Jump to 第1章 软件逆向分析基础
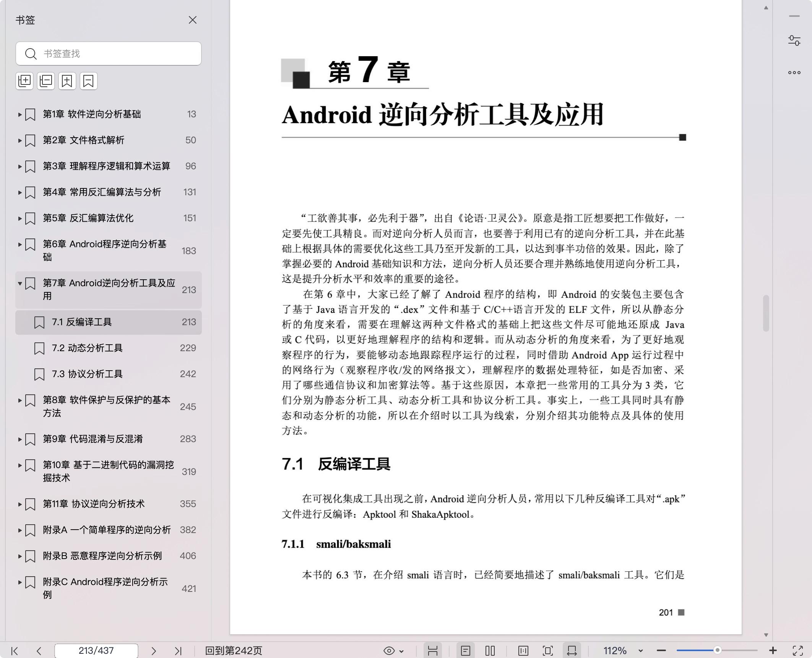Screen dimensions: 812x658 pyautogui.click(x=92, y=114)
